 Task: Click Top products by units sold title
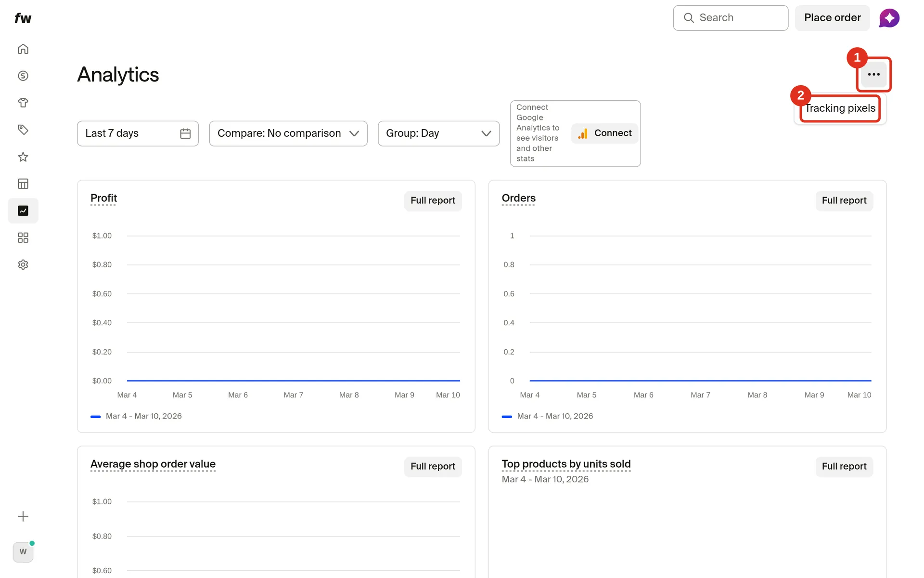pyautogui.click(x=566, y=464)
